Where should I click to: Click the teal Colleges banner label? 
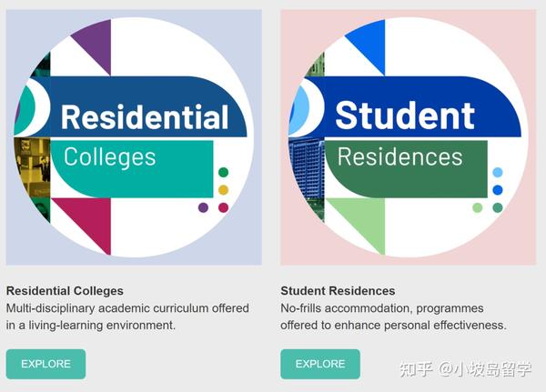pos(110,156)
